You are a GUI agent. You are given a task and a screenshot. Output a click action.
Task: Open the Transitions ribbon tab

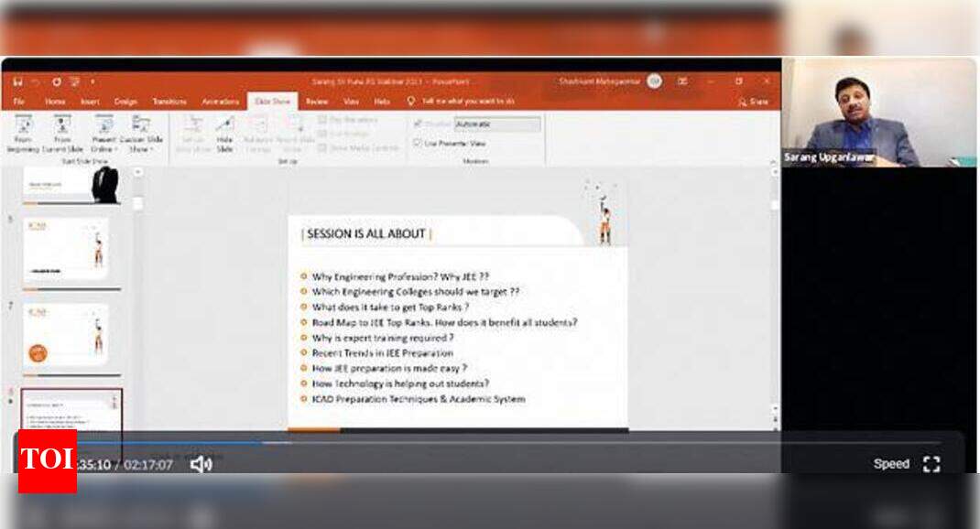pos(169,102)
